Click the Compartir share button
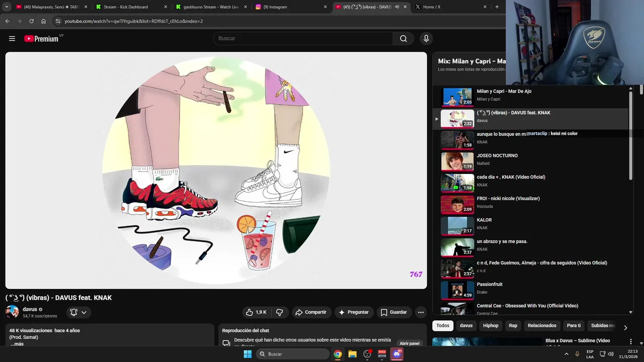Image resolution: width=644 pixels, height=362 pixels. point(311,312)
